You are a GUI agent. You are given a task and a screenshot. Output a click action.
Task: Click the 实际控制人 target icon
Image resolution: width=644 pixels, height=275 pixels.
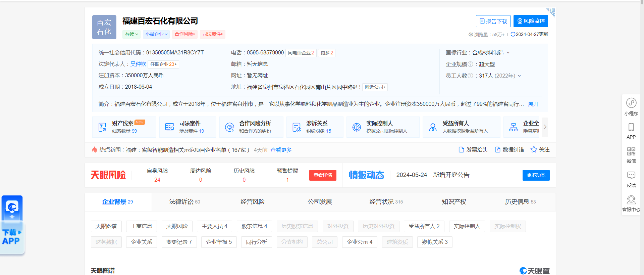click(x=357, y=127)
